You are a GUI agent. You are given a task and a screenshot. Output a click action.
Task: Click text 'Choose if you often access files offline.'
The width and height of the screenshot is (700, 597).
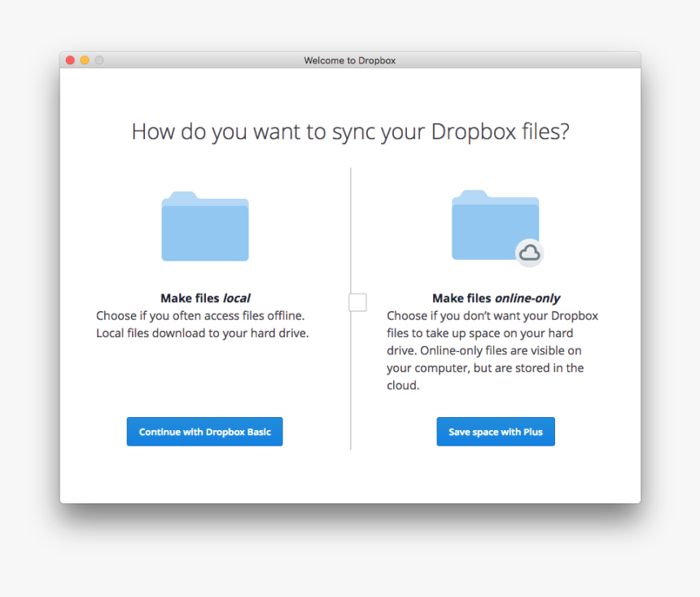tap(200, 316)
